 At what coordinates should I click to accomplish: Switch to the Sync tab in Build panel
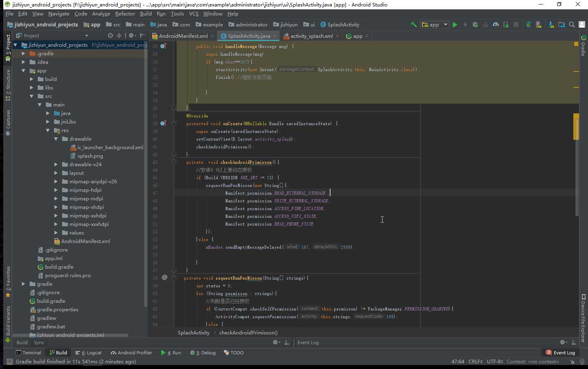39,343
